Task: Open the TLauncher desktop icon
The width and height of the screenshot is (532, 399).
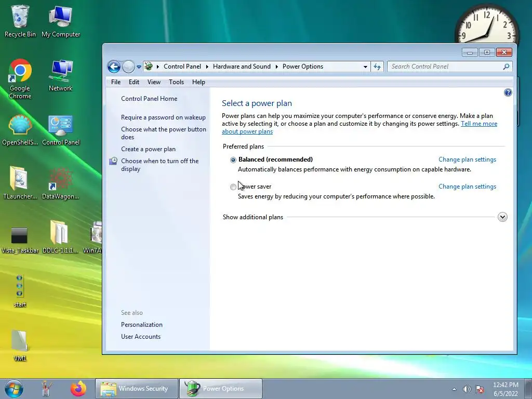Action: pyautogui.click(x=20, y=183)
